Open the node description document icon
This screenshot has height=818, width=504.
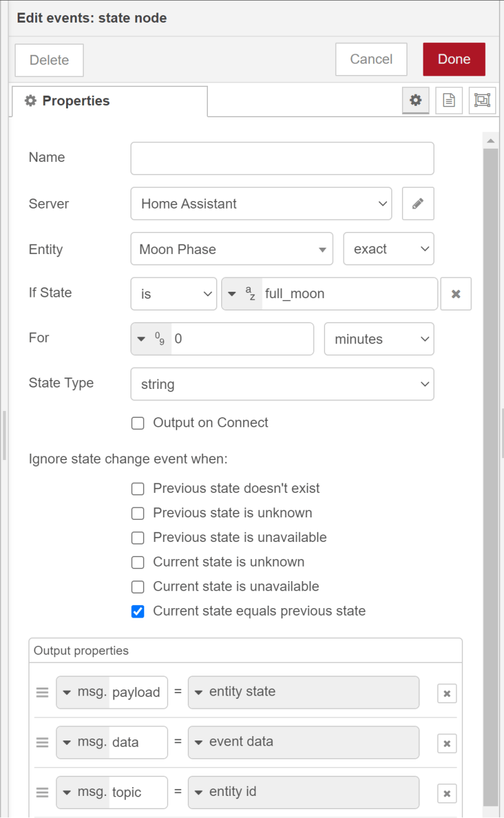(449, 101)
